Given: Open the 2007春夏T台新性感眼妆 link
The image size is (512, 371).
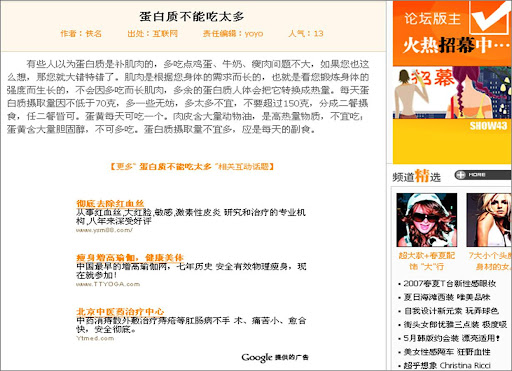Looking at the screenshot, I should (450, 284).
